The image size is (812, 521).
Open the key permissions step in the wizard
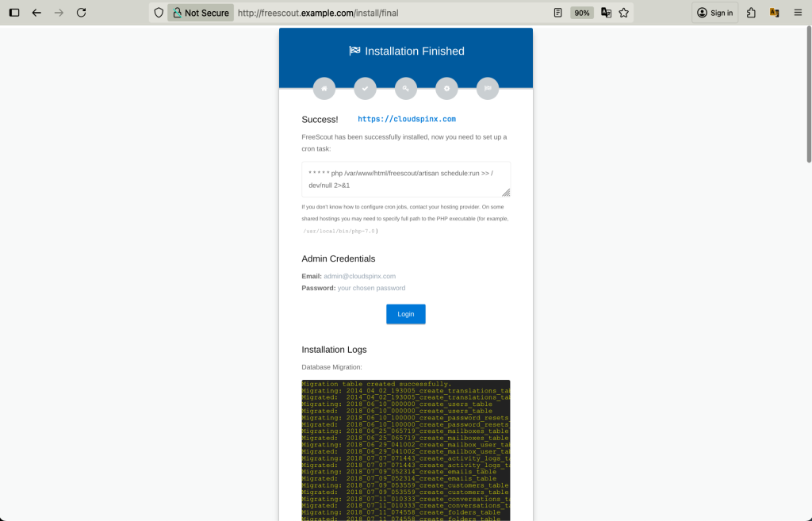pos(406,88)
